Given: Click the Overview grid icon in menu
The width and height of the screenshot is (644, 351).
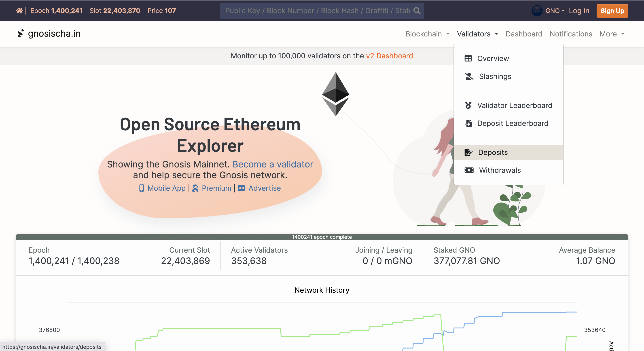Looking at the screenshot, I should [468, 58].
